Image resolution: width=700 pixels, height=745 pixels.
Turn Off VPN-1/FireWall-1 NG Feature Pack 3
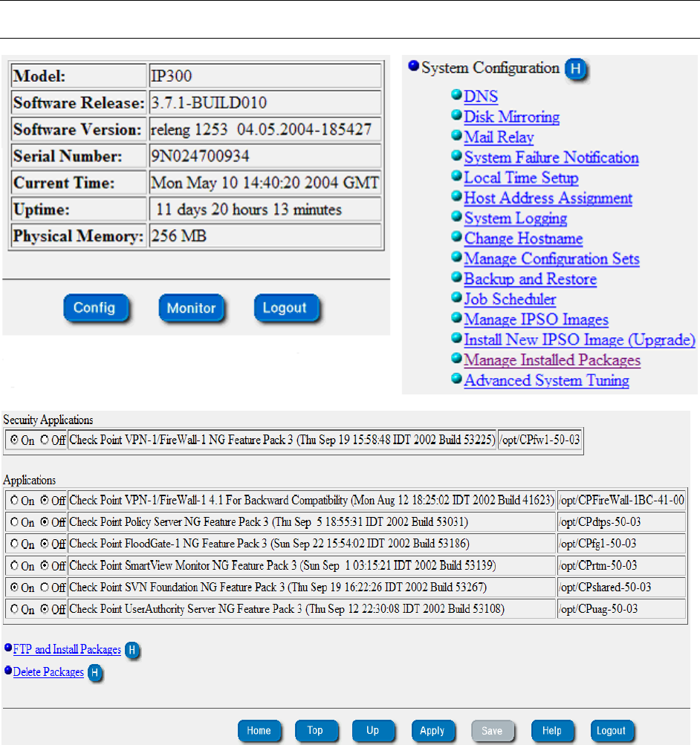pos(44,440)
